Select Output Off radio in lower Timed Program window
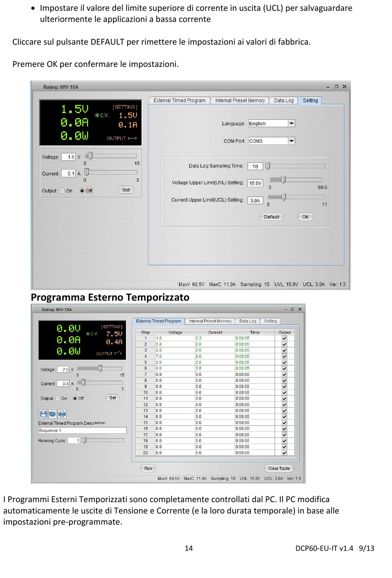The image size is (392, 578). click(x=75, y=398)
